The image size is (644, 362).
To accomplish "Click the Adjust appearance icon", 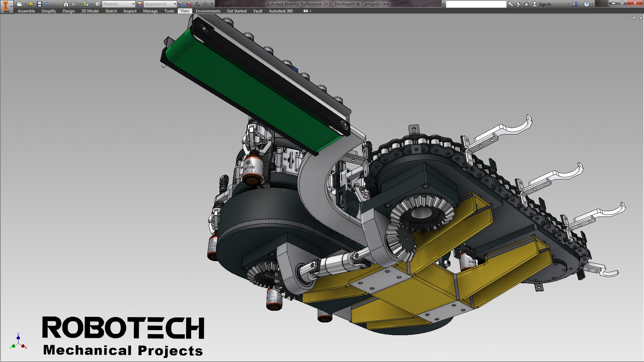I will (181, 4).
